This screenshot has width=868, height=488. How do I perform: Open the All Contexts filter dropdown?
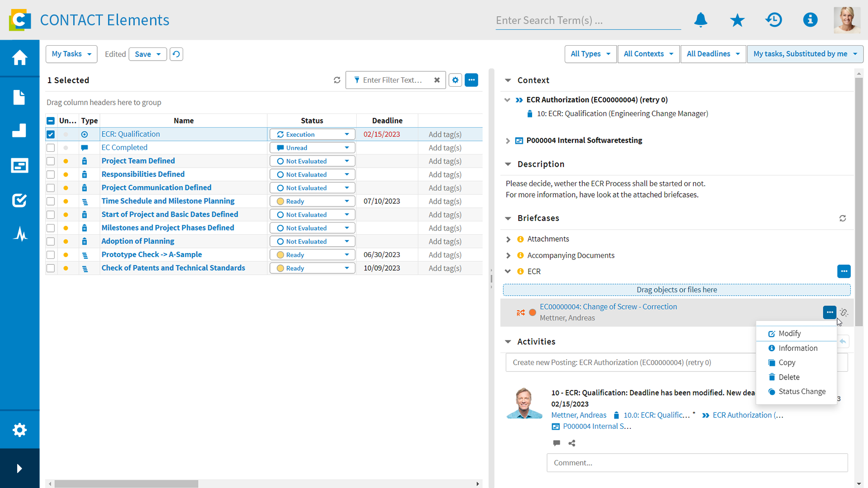coord(648,54)
